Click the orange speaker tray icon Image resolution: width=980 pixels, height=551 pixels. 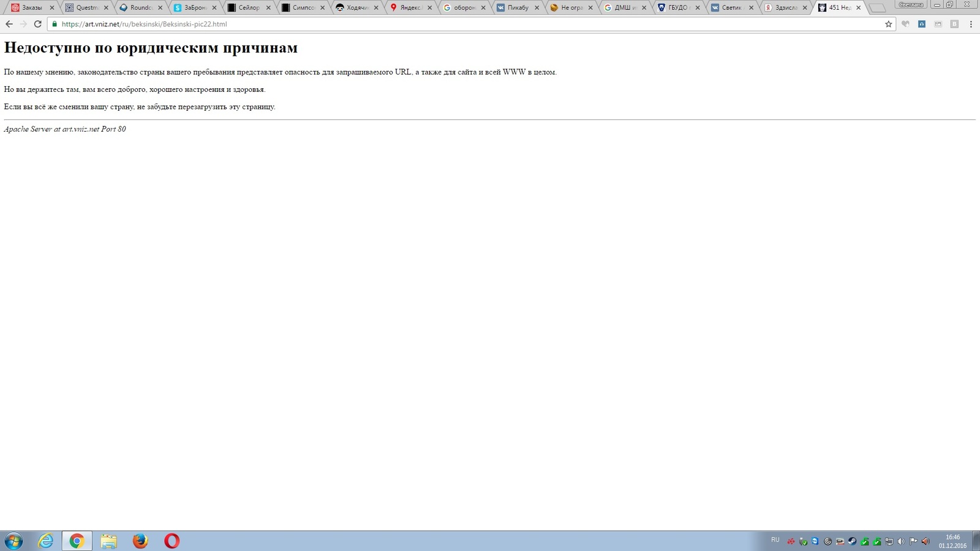coord(925,541)
